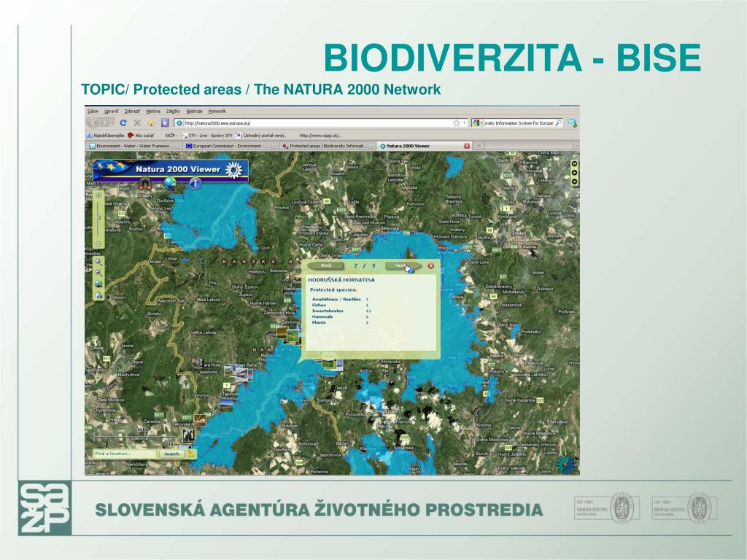Open the Upraviť menu
Image resolution: width=747 pixels, height=560 pixels.
click(111, 111)
